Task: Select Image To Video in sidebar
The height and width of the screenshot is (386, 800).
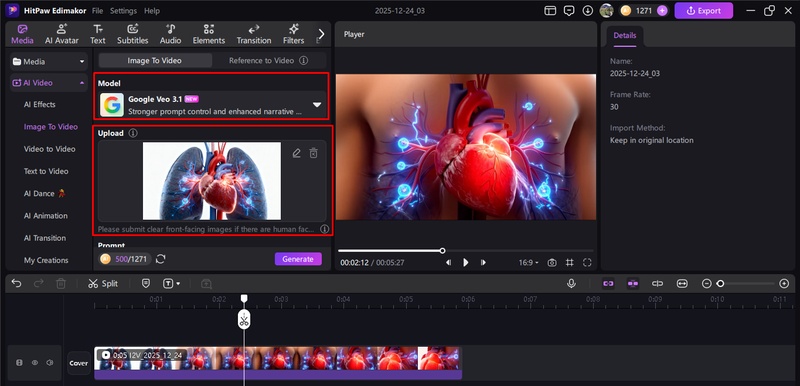Action: click(x=51, y=126)
